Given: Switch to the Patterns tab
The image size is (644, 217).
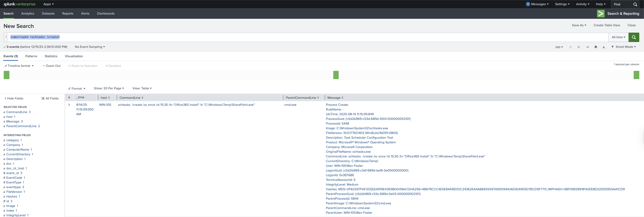Looking at the screenshot, I should tap(31, 56).
